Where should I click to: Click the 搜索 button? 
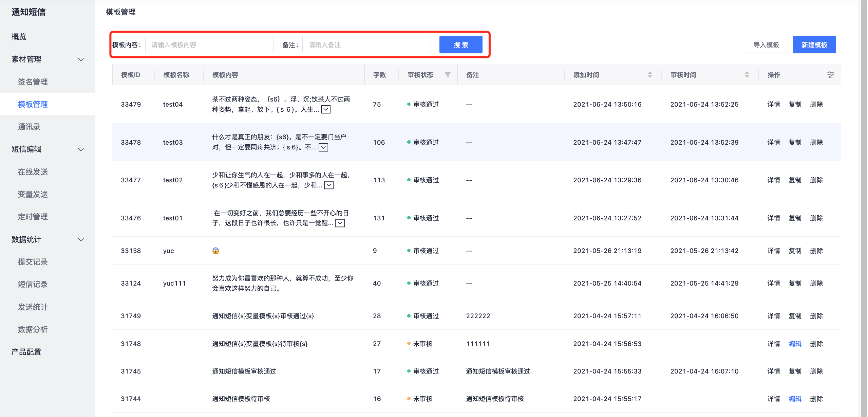[x=461, y=44]
